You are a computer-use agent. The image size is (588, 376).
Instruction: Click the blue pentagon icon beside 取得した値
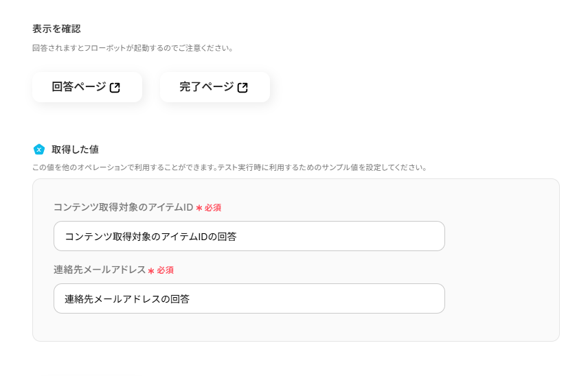coord(39,149)
